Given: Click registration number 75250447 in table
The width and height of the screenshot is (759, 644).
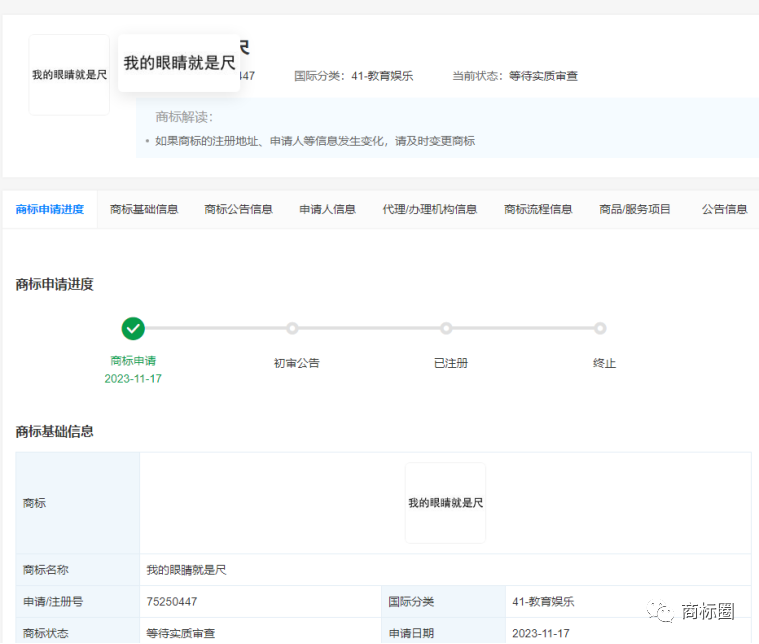Looking at the screenshot, I should [x=172, y=602].
